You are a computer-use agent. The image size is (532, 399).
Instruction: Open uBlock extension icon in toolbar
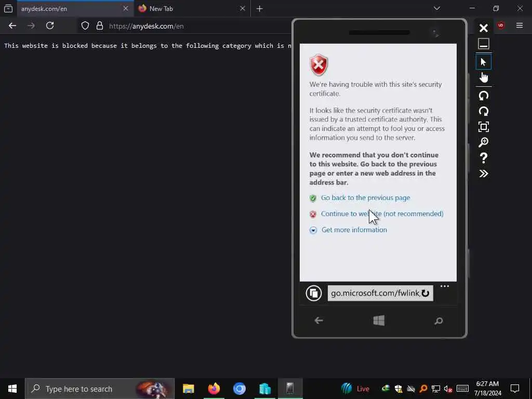tap(501, 25)
